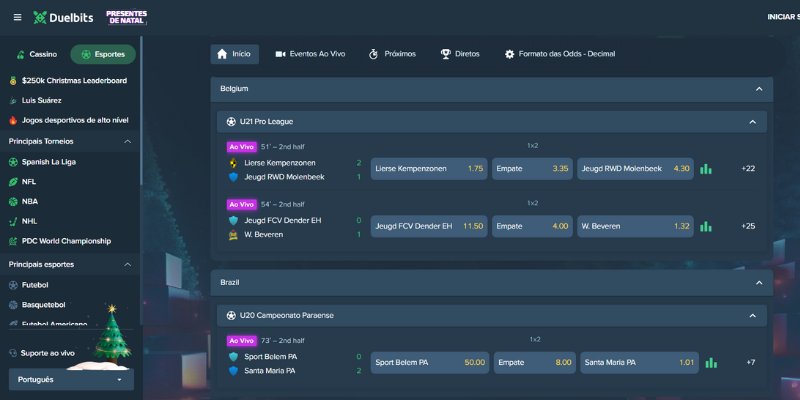Select the Diretos tab
The width and height of the screenshot is (800, 400).
coord(460,54)
